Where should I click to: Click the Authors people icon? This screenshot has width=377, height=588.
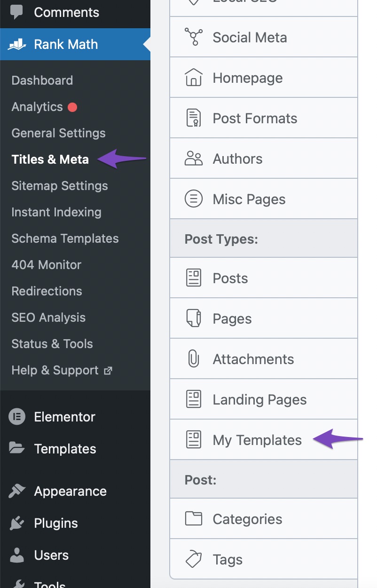coord(193,159)
